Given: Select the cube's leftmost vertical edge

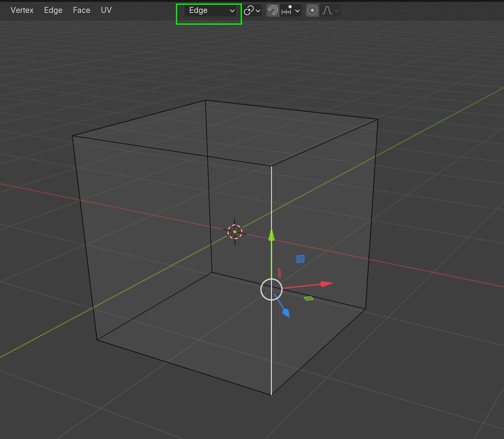Looking at the screenshot, I should pos(84,238).
